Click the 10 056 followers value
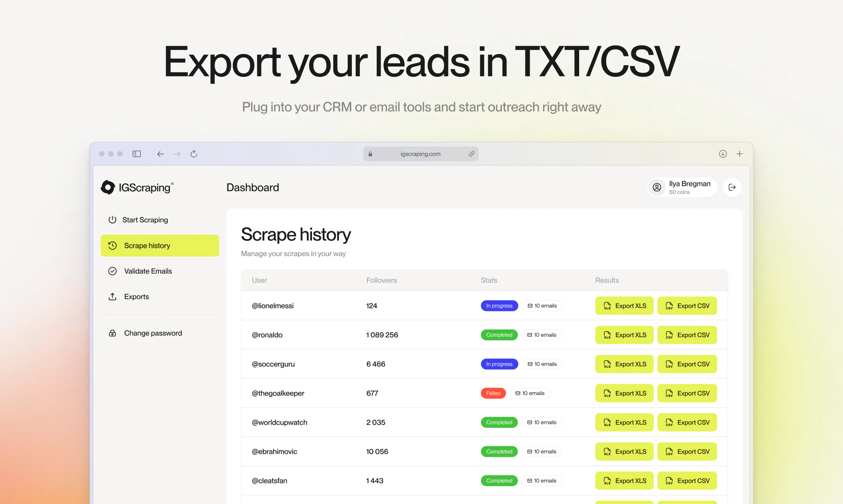843x504 pixels. [377, 452]
